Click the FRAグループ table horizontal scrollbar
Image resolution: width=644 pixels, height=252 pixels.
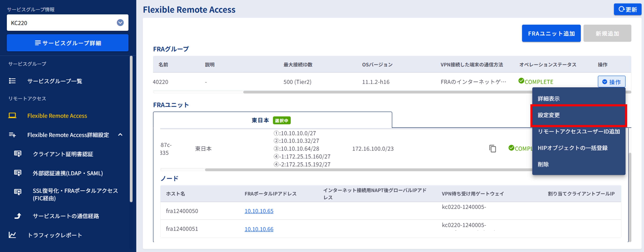375,92
